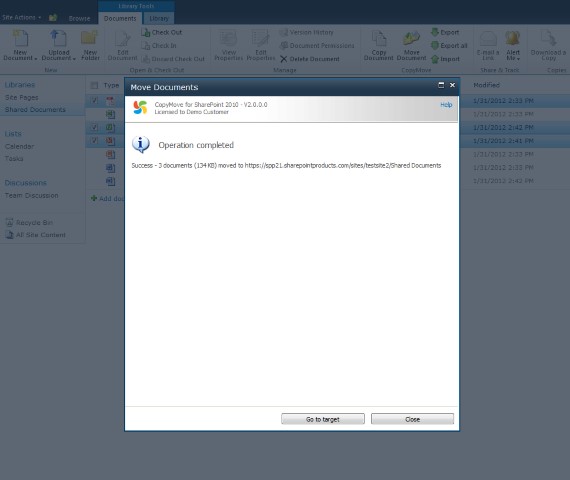Select the Export icon in CopyMove group
The image size is (570, 480).
tap(435, 32)
